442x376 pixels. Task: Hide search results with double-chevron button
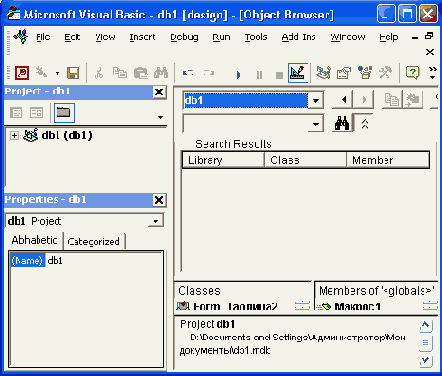(x=365, y=124)
